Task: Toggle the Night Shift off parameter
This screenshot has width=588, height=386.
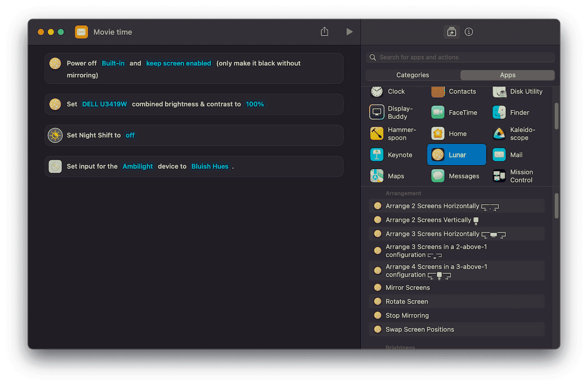Action: [x=130, y=135]
